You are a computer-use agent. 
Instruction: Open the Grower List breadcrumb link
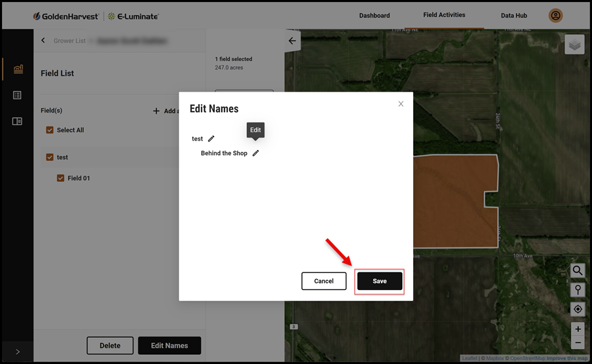point(69,41)
